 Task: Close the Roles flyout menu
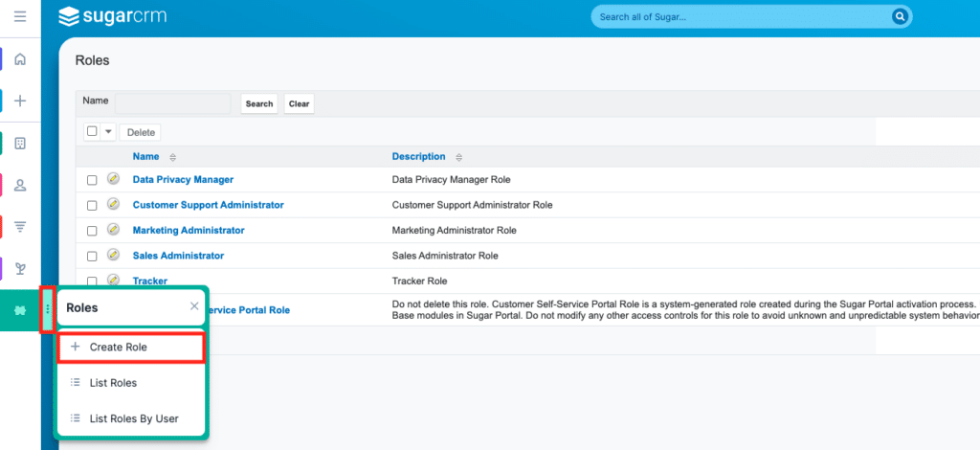[194, 306]
